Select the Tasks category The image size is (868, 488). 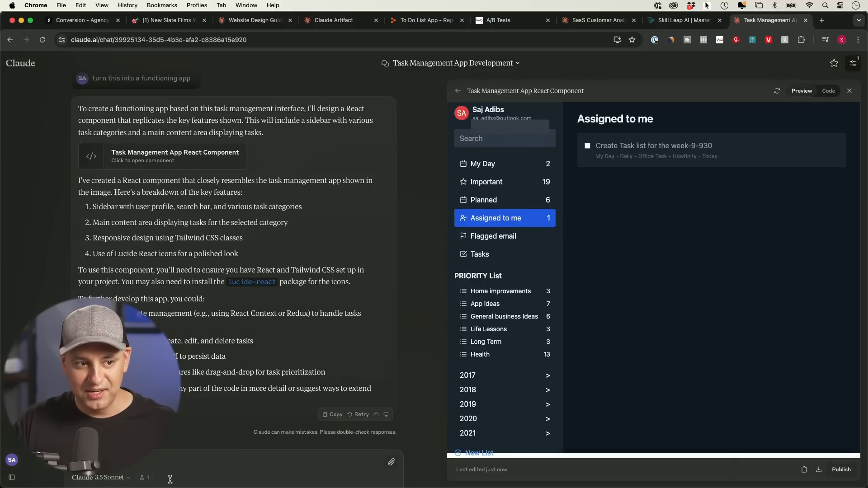[505, 254]
